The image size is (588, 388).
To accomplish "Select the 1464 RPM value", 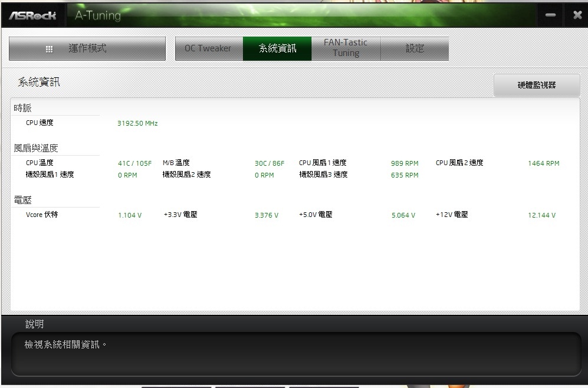I will pos(543,163).
